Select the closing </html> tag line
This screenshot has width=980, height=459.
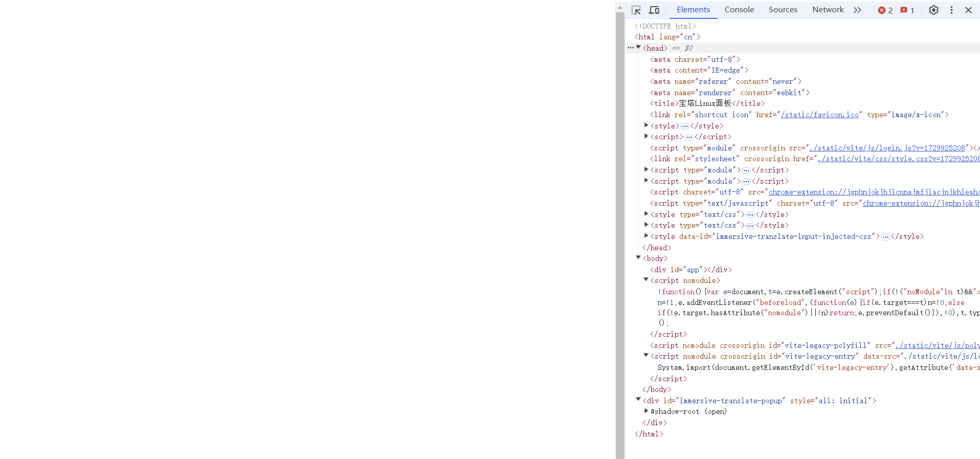tap(649, 434)
